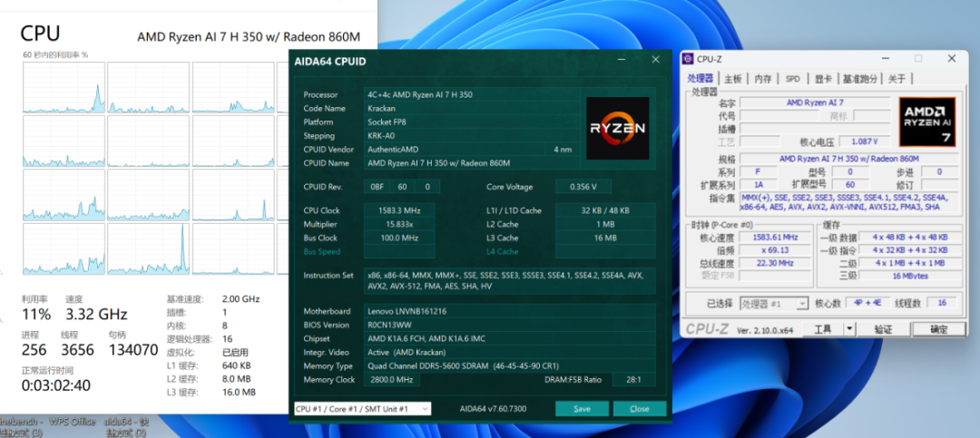The height and width of the screenshot is (438, 980).
Task: Click the 规格 field in CPU-Z
Action: [x=848, y=159]
